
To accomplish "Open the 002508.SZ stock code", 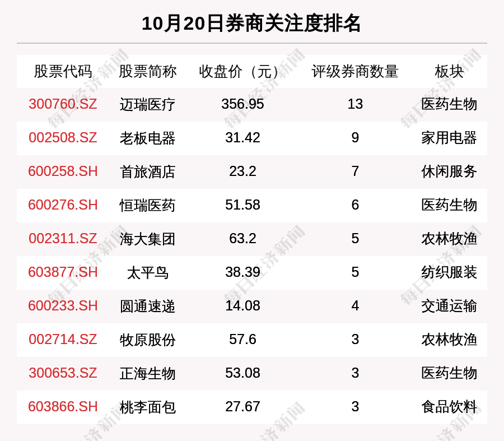I will coord(63,138).
